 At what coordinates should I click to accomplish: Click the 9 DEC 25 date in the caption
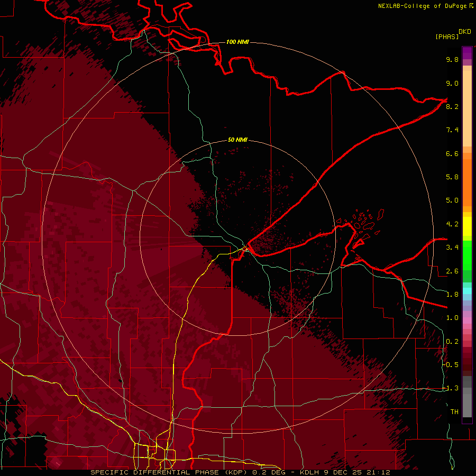tap(343, 472)
